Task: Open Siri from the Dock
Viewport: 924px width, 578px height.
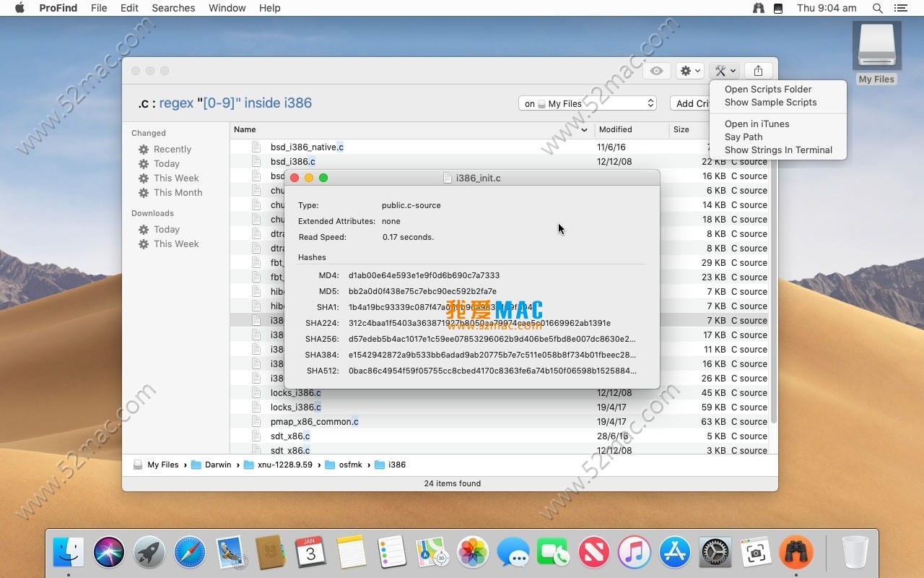Action: pyautogui.click(x=109, y=553)
